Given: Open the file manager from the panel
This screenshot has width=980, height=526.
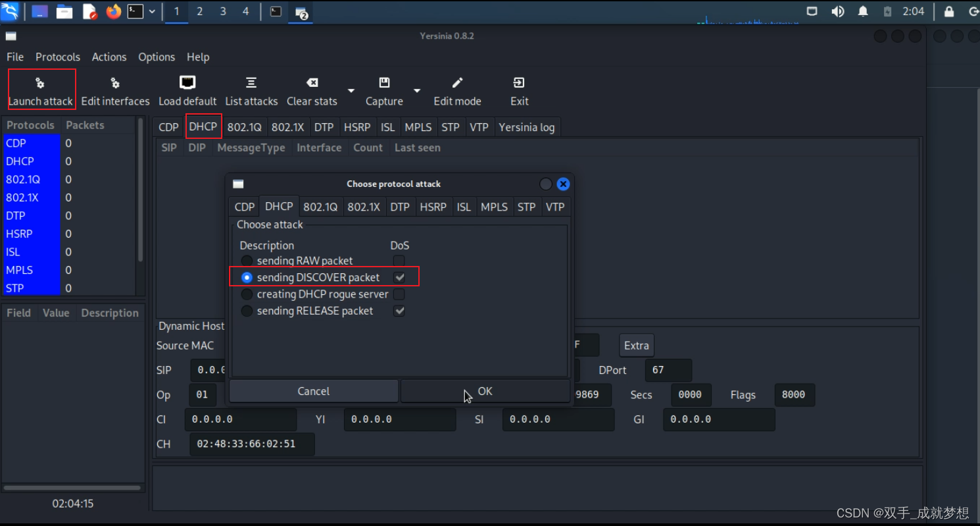Looking at the screenshot, I should tap(64, 11).
